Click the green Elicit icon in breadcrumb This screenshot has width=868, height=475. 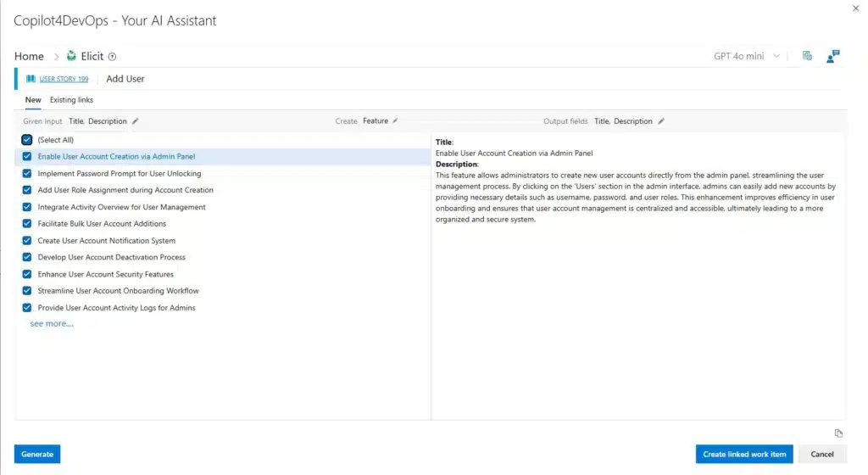tap(71, 56)
